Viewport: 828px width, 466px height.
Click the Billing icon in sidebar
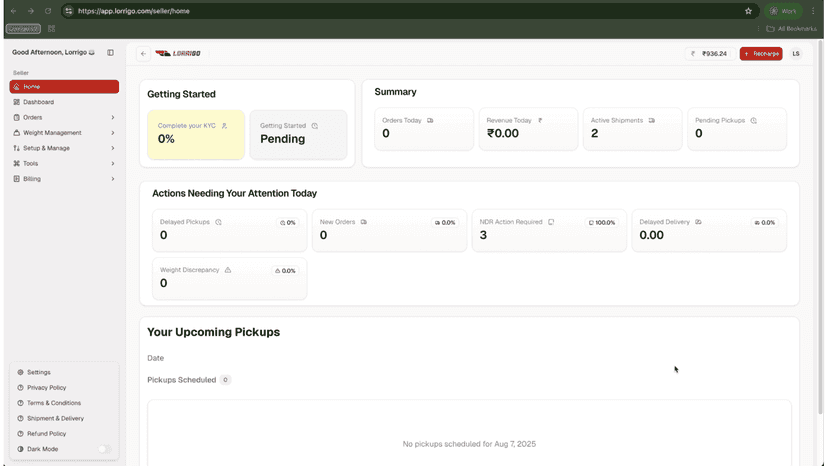[x=16, y=179]
